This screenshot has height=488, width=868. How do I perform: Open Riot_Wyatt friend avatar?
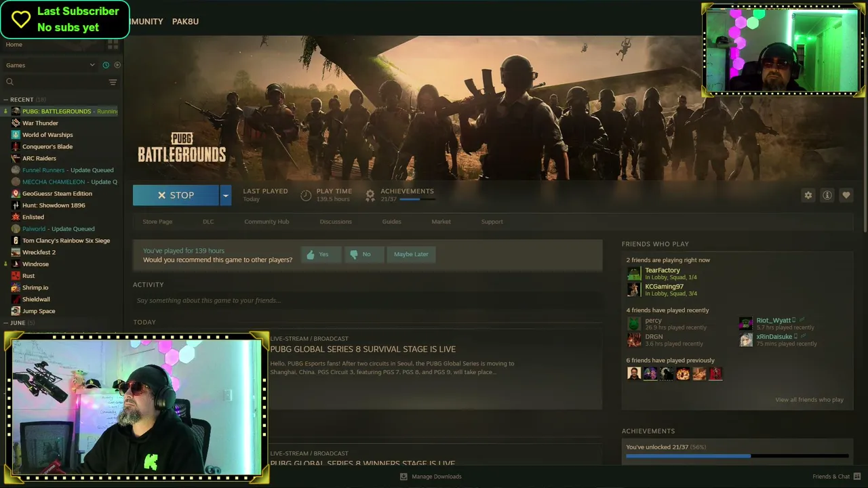point(745,323)
